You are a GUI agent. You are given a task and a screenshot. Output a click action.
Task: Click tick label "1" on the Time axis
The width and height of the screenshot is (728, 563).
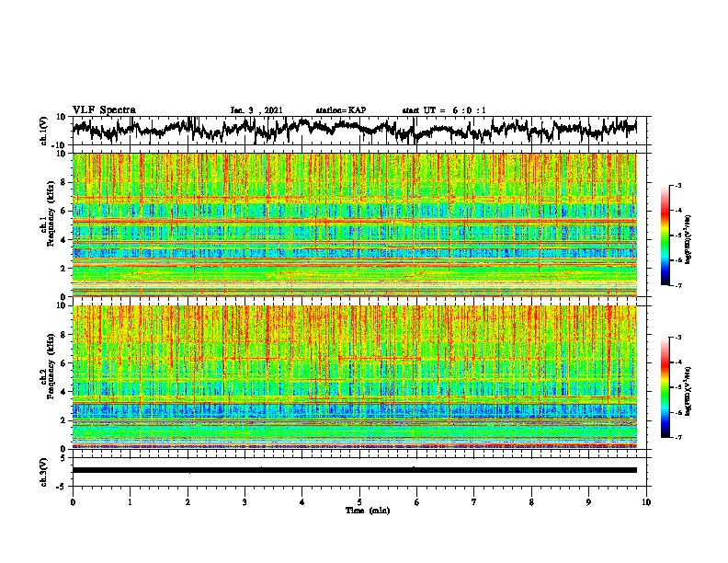coord(130,502)
